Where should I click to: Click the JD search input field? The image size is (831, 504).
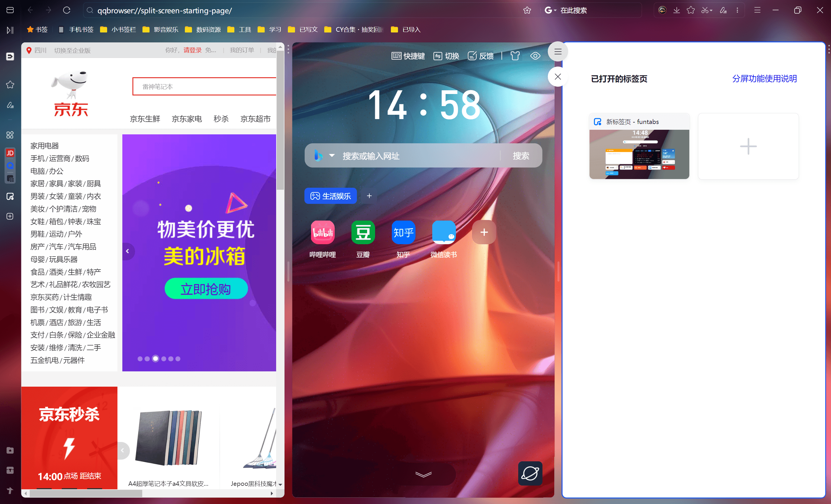tap(204, 86)
